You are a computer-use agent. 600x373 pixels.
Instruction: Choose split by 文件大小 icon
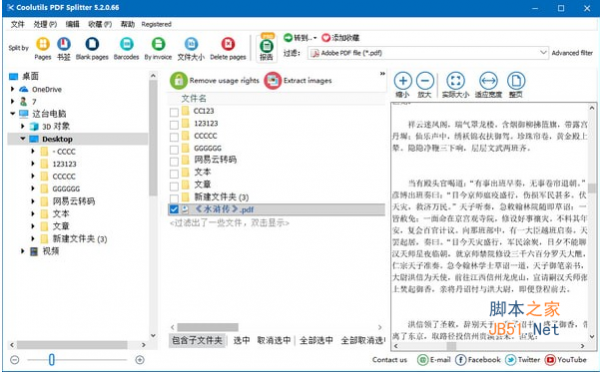[191, 44]
